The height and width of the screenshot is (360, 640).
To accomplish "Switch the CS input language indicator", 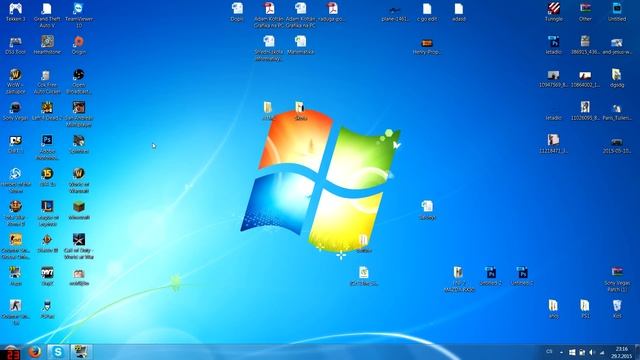I will click(x=549, y=351).
